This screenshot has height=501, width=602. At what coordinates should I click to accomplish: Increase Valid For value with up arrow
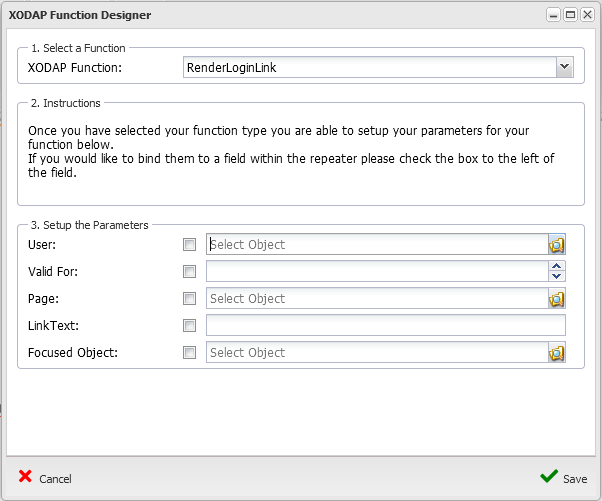pyautogui.click(x=557, y=266)
